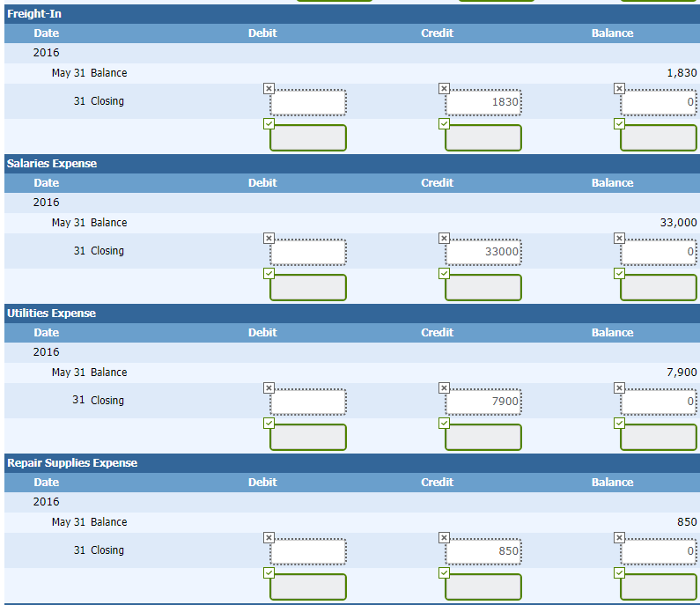Click the green answer box under Repair Supplies balance
The width and height of the screenshot is (700, 605).
click(659, 587)
